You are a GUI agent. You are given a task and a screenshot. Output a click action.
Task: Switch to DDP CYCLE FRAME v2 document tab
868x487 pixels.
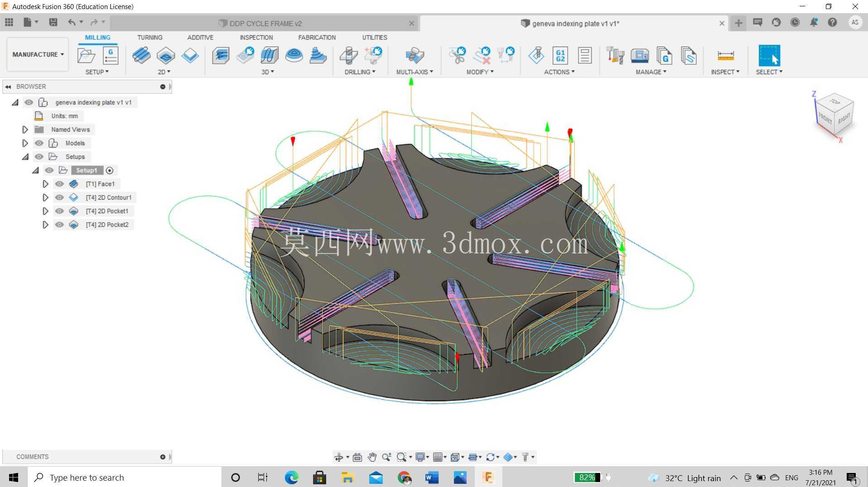pyautogui.click(x=265, y=24)
